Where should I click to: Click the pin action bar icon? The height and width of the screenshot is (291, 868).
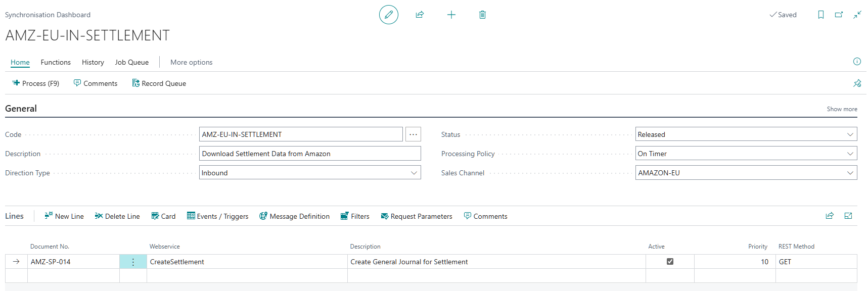(x=857, y=83)
